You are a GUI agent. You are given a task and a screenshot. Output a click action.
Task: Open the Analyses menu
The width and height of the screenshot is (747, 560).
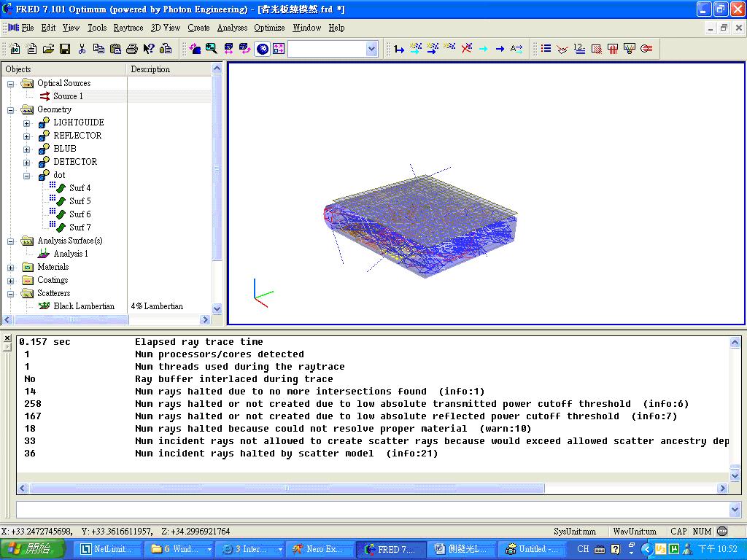[232, 28]
